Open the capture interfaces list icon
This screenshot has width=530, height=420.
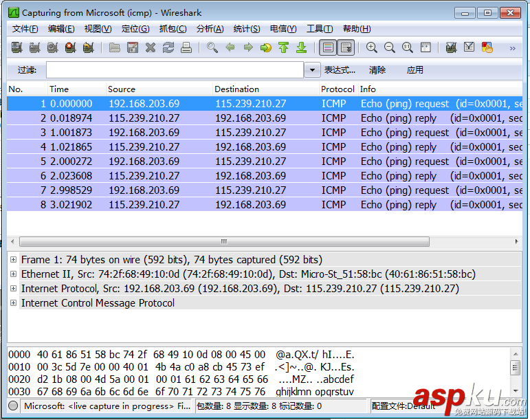pos(16,47)
